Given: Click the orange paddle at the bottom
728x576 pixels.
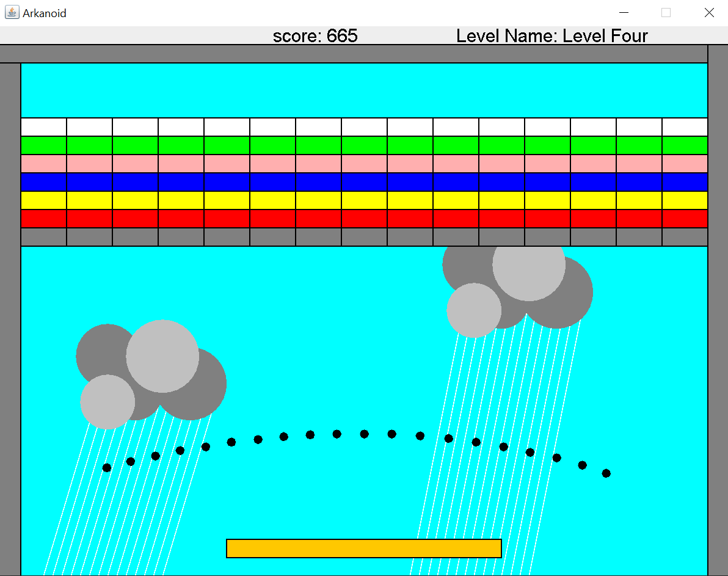Looking at the screenshot, I should coord(363,548).
